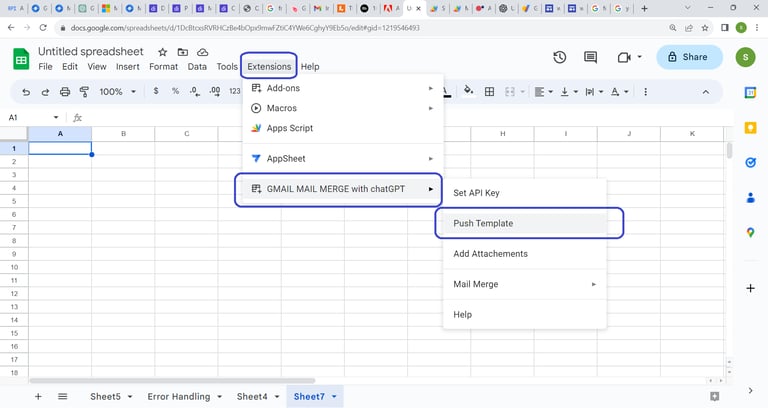This screenshot has height=408, width=768.
Task: Open the Contacts side panel icon
Action: tap(750, 198)
